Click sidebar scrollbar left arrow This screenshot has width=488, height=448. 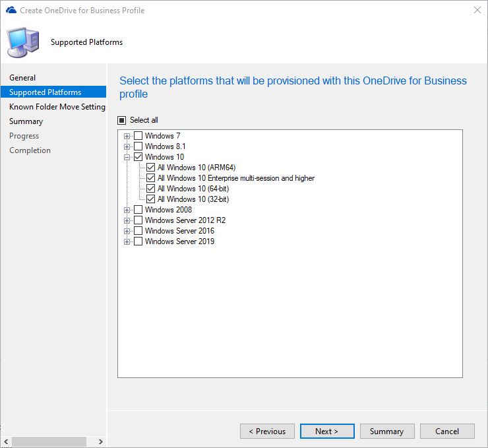pyautogui.click(x=6, y=441)
